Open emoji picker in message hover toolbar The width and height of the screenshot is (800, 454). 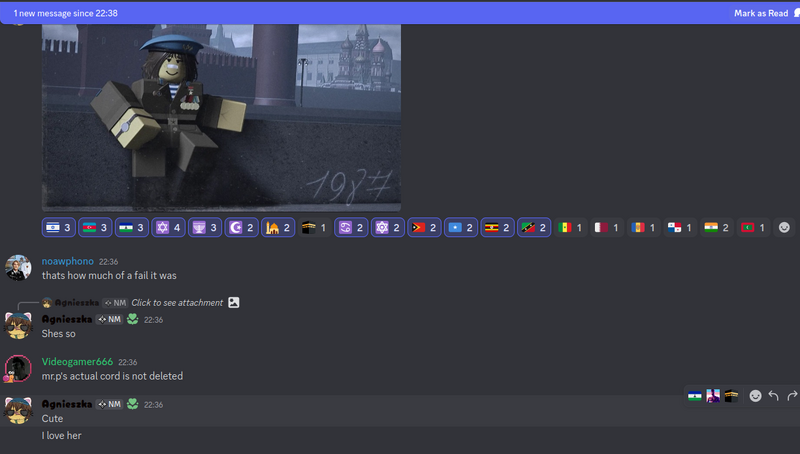coord(755,396)
